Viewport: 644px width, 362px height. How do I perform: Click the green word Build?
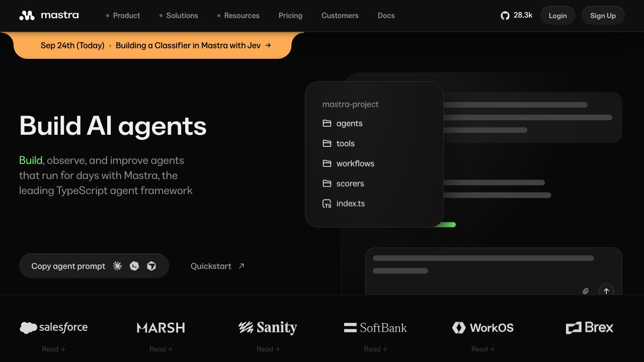coord(31,160)
